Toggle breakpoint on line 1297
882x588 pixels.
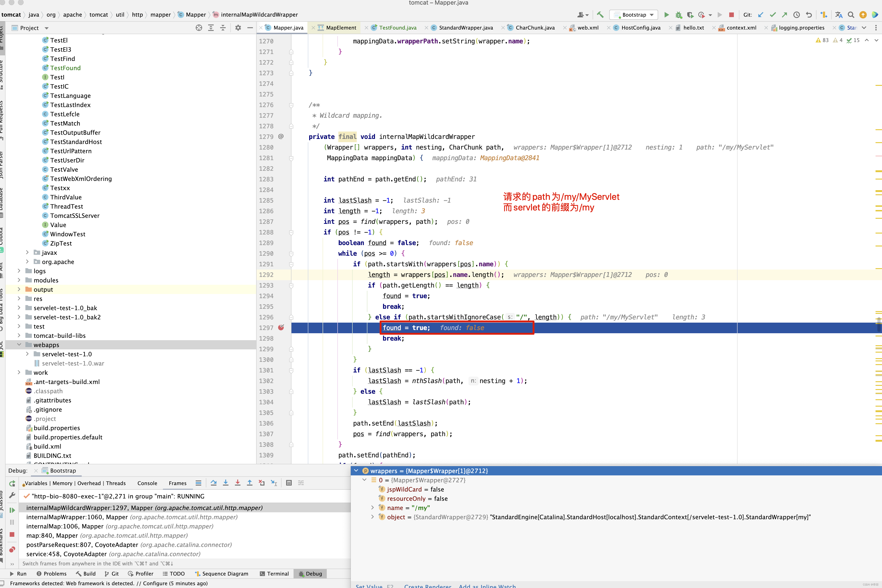pos(281,328)
